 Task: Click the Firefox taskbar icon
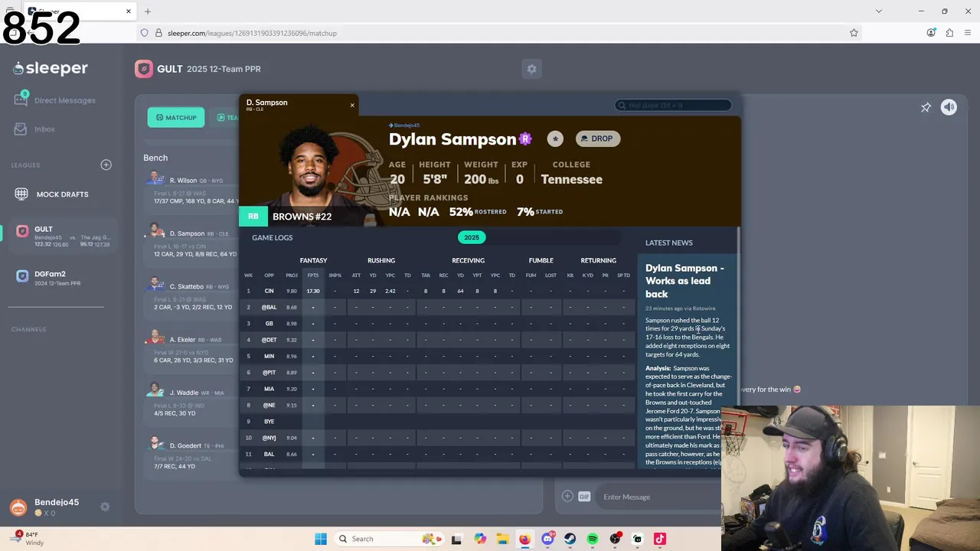click(524, 539)
